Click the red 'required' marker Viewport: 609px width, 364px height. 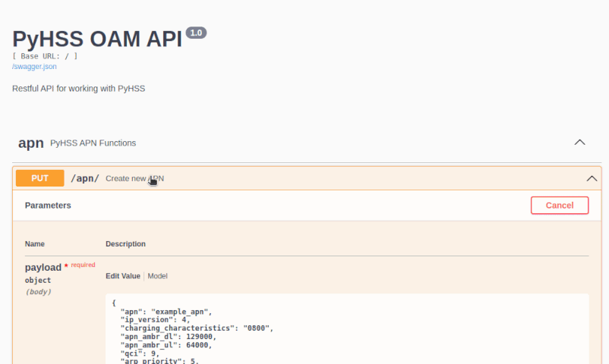[83, 265]
